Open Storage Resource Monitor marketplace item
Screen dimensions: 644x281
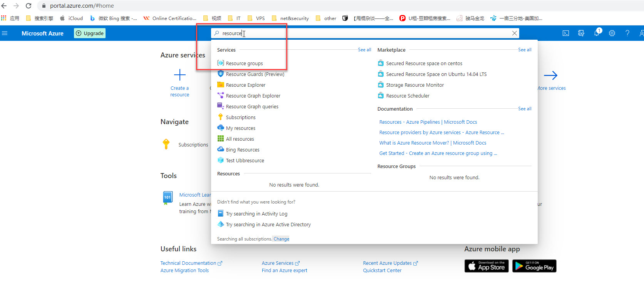[415, 85]
